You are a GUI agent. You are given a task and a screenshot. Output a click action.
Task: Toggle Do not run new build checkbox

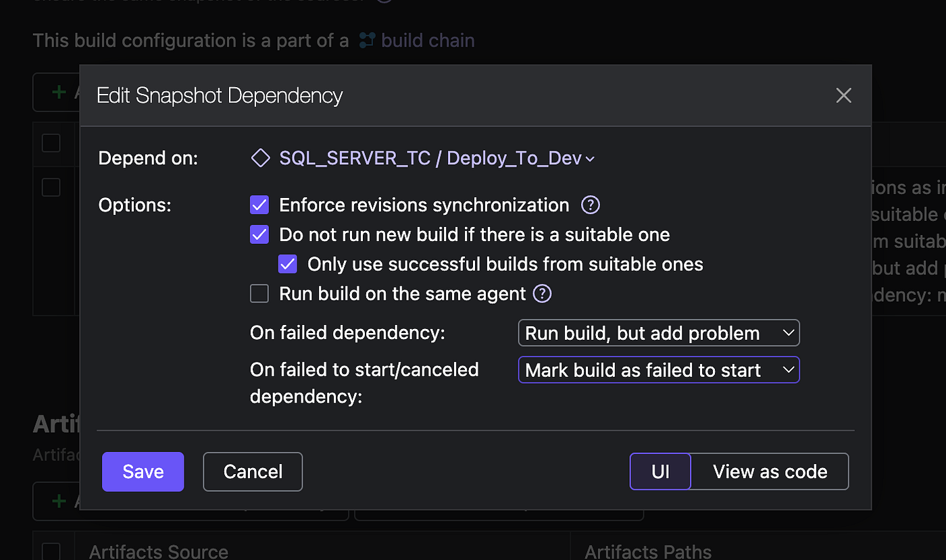tap(259, 234)
